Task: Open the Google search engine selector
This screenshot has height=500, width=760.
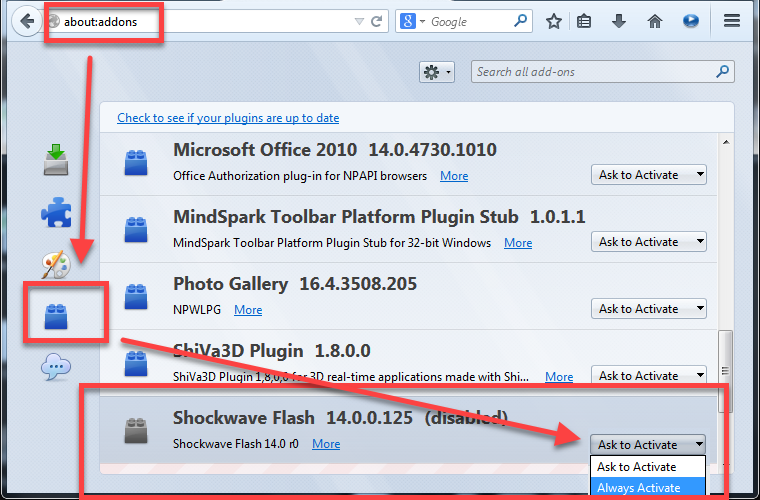Action: (412, 22)
